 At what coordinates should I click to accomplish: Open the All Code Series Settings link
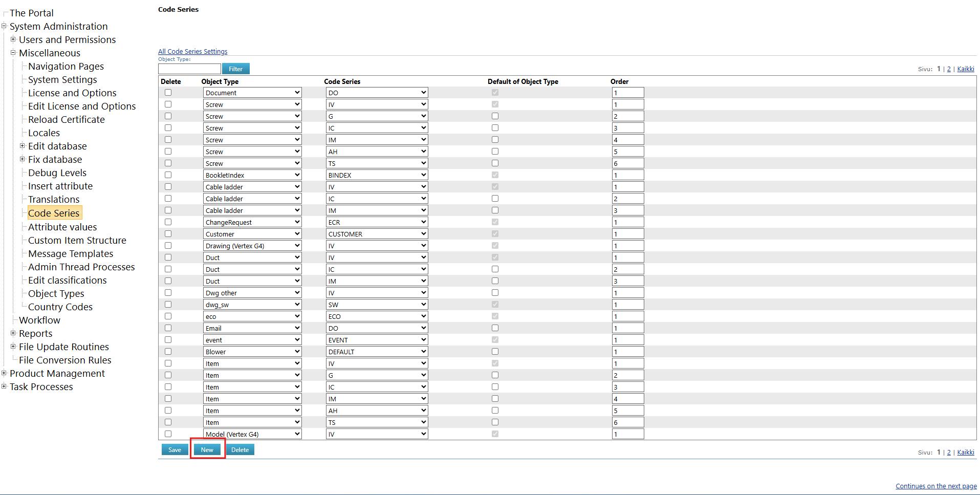pyautogui.click(x=192, y=51)
